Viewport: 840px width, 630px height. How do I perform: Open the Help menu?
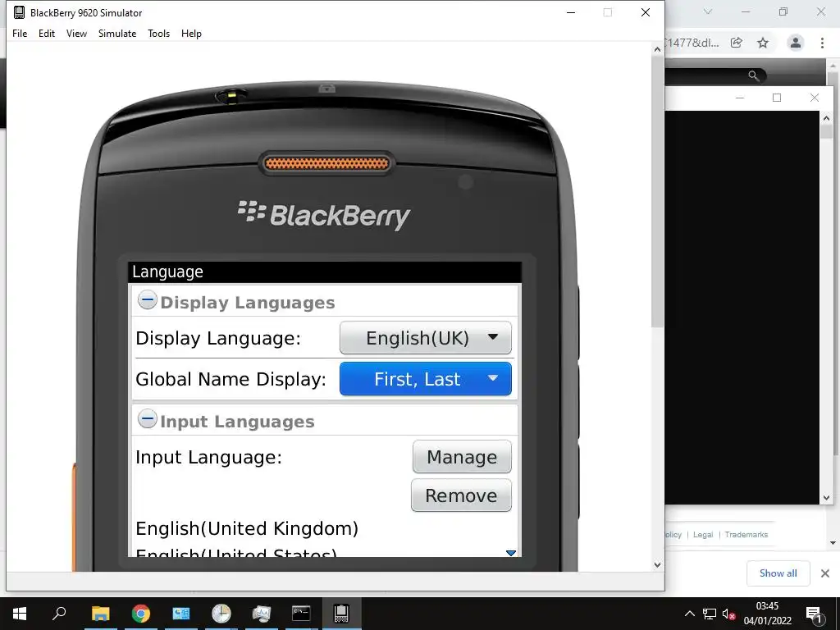click(191, 33)
